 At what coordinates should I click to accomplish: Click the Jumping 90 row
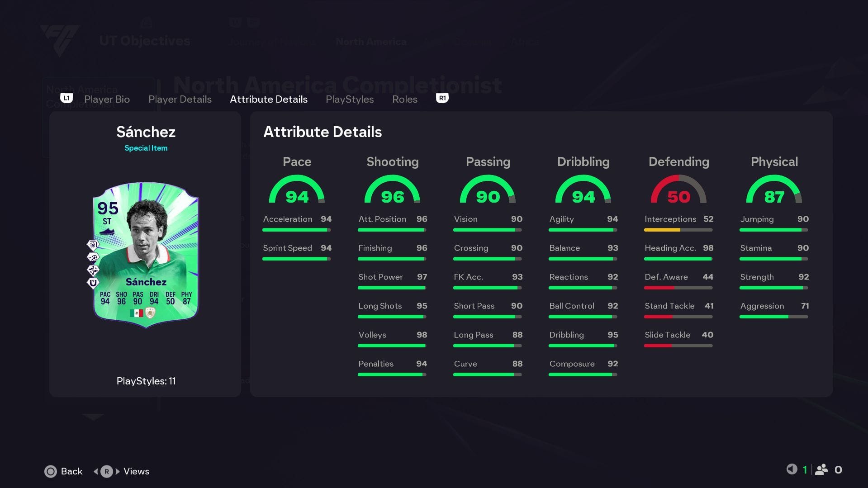coord(774,223)
